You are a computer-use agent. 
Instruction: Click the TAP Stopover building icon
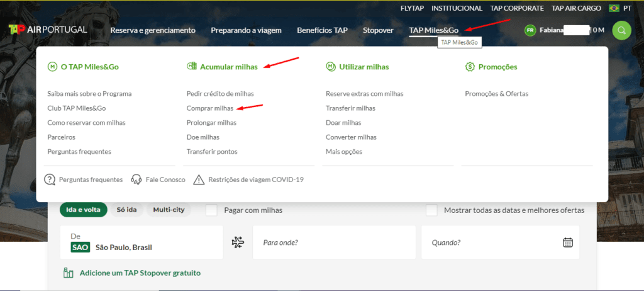(x=69, y=273)
